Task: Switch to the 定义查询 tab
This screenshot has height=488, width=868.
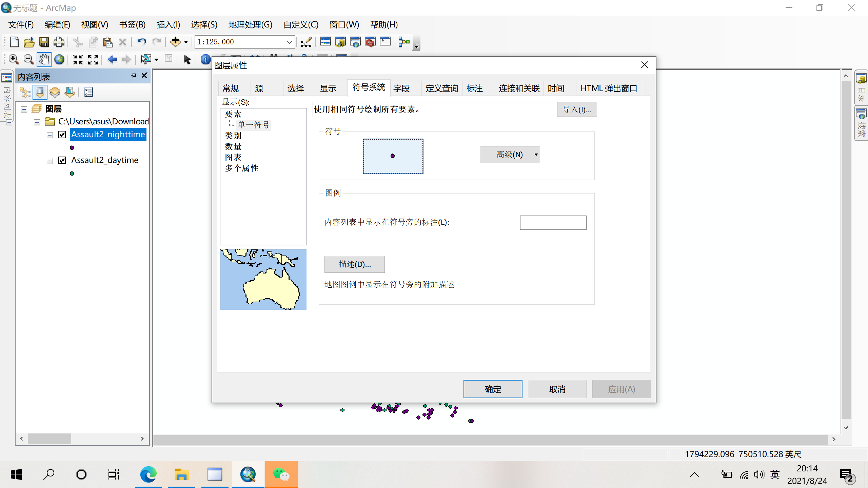Action: tap(442, 88)
